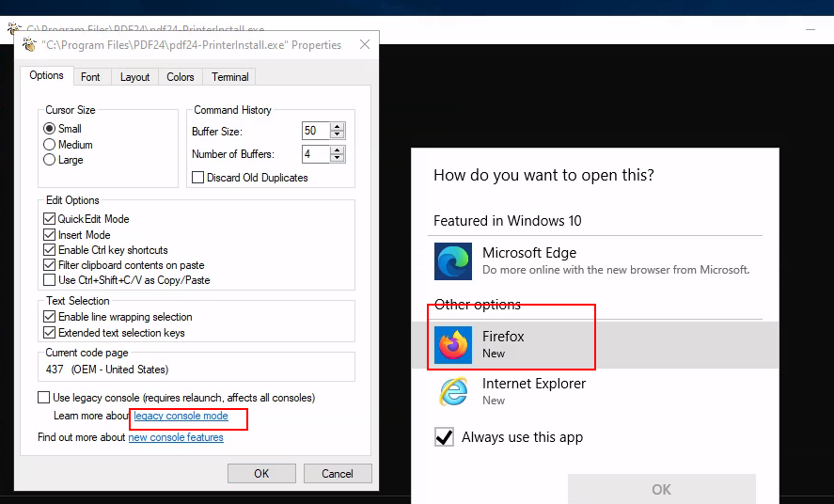The height and width of the screenshot is (504, 834).
Task: Increase Number of Buffers with up arrow
Action: 338,150
